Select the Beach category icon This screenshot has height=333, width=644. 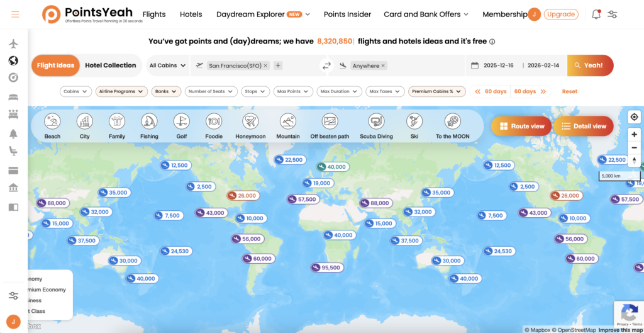pyautogui.click(x=52, y=121)
